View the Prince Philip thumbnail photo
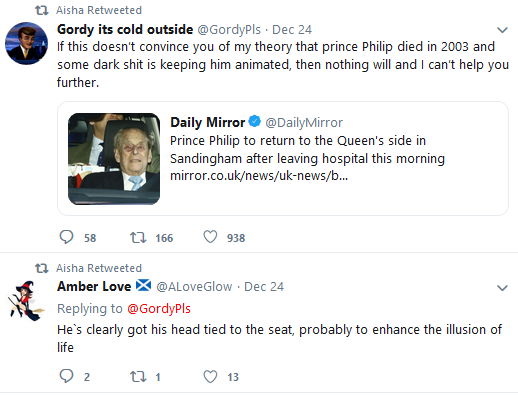 pos(114,159)
